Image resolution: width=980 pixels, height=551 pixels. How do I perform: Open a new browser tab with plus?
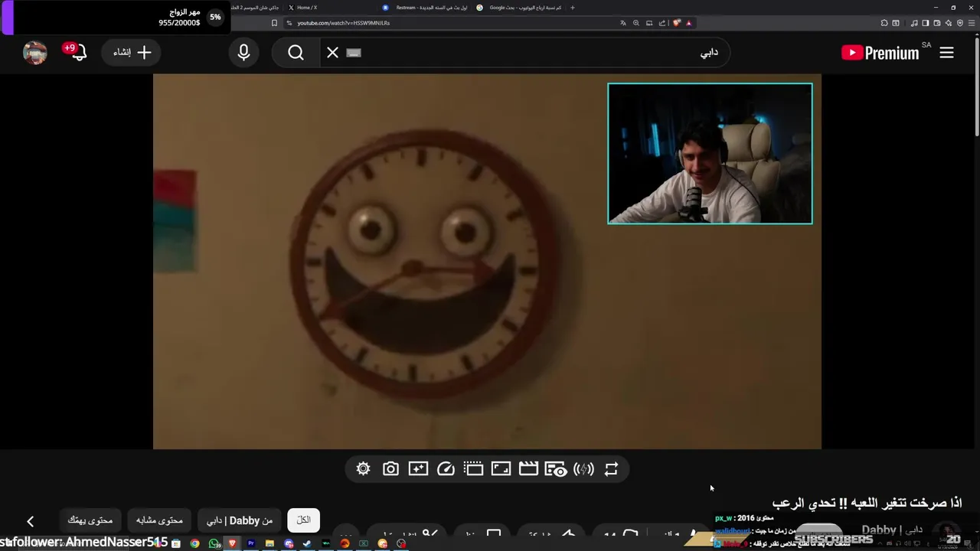(572, 8)
